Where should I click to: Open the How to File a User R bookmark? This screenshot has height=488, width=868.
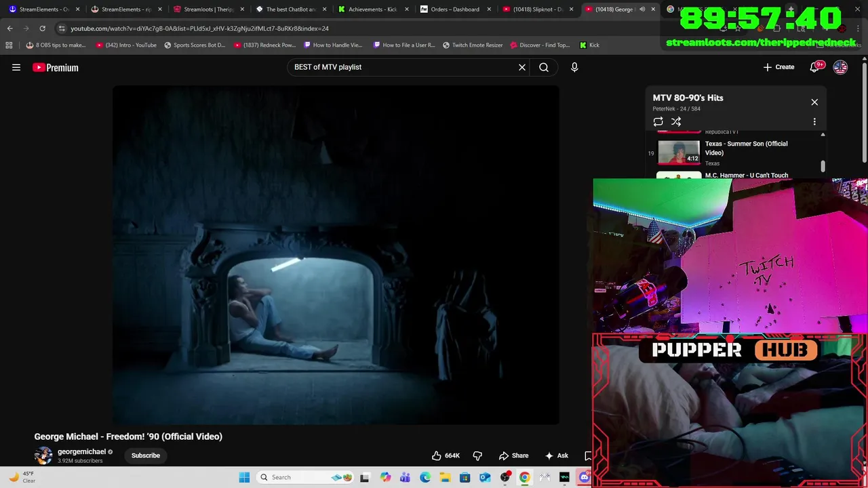pos(403,45)
